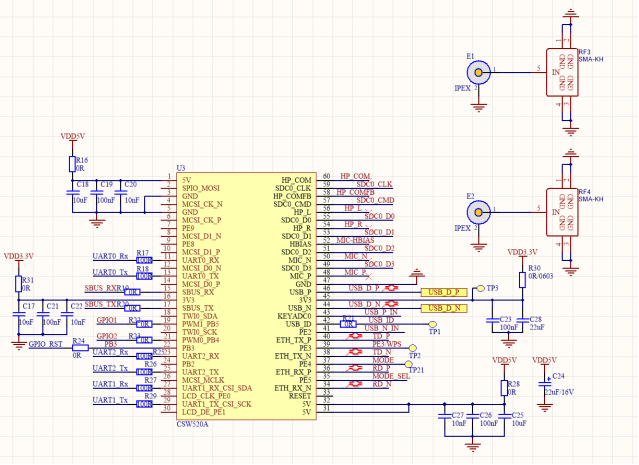
Task: Click the RF4 SMA-KH connector symbol
Action: point(559,211)
